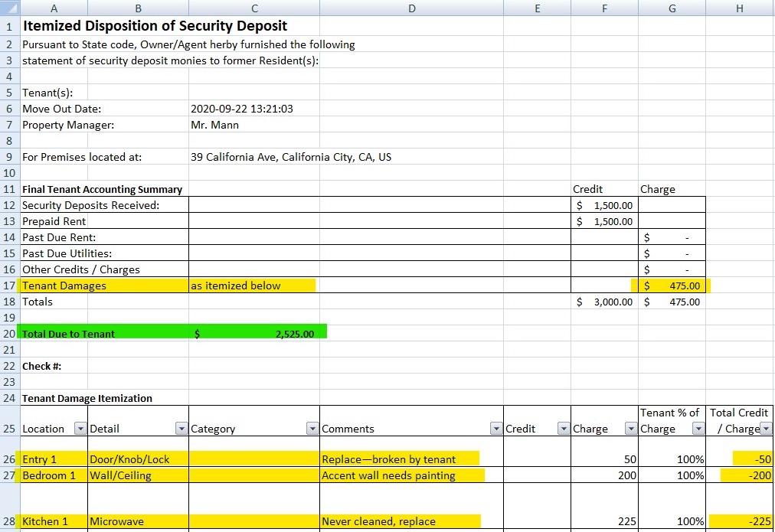Open the Comments column filter dropdown
775x532 pixels.
pos(496,428)
